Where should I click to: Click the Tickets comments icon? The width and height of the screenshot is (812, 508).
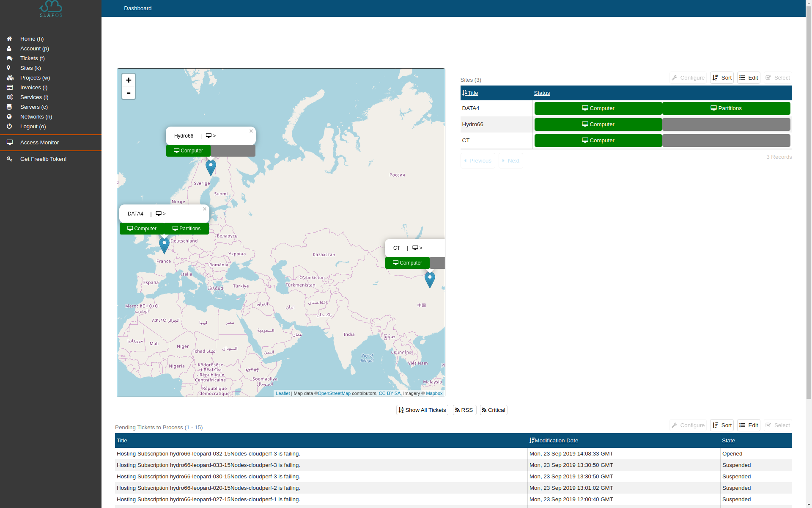9,58
